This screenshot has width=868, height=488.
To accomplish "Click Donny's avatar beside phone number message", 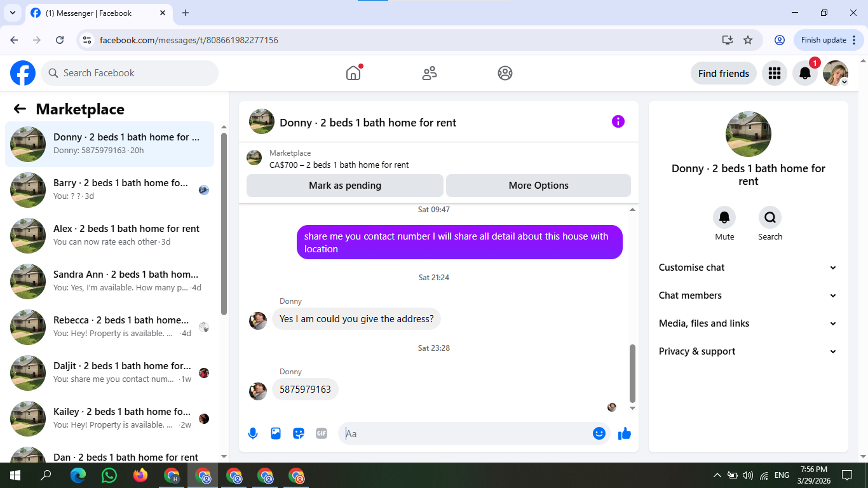I will pyautogui.click(x=258, y=391).
